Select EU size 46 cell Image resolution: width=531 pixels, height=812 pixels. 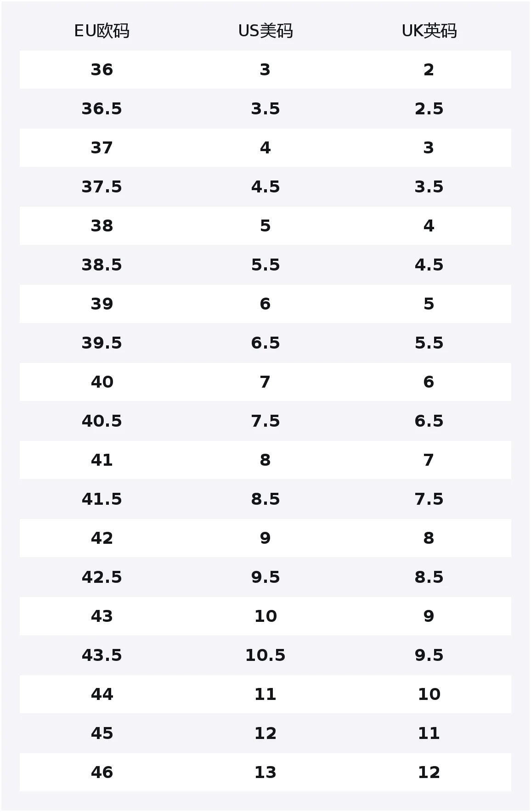pyautogui.click(x=102, y=773)
